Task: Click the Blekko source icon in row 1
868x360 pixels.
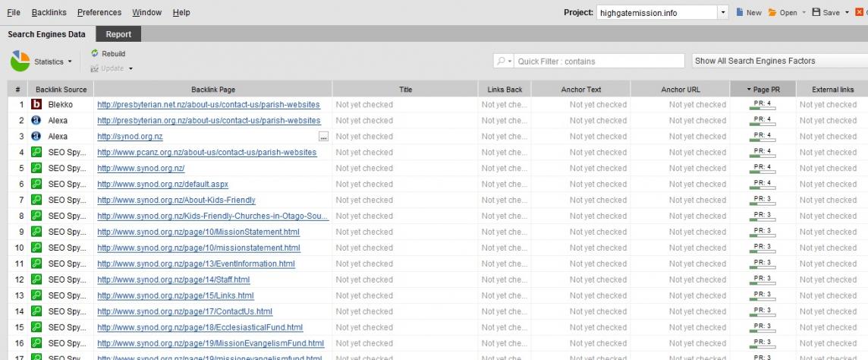Action: (36, 105)
